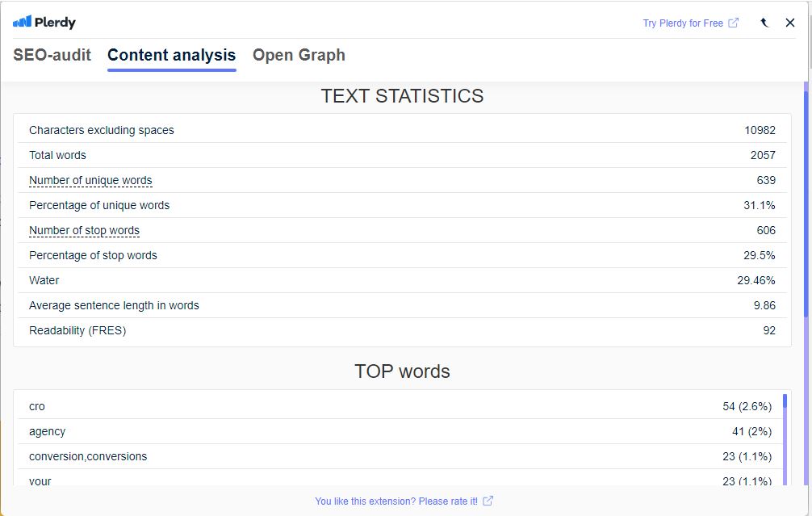This screenshot has height=516, width=812.
Task: Select the value 31.1%
Action: click(760, 206)
